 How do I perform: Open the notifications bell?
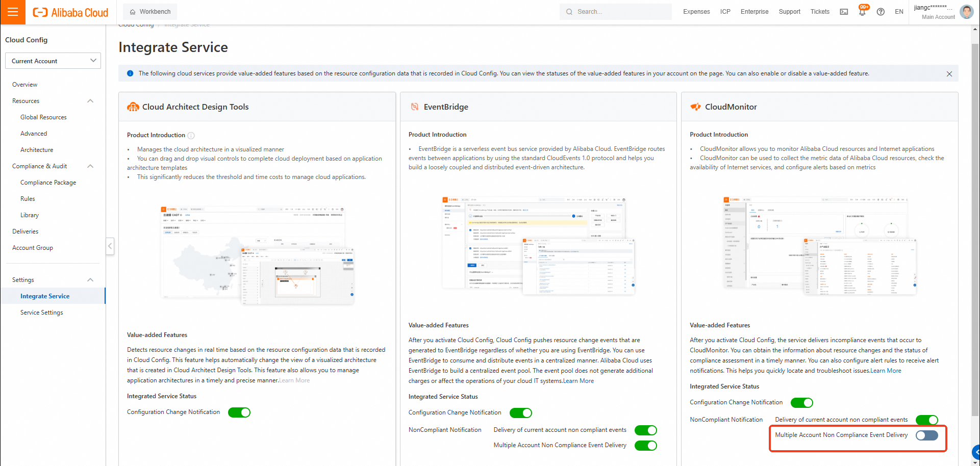862,12
